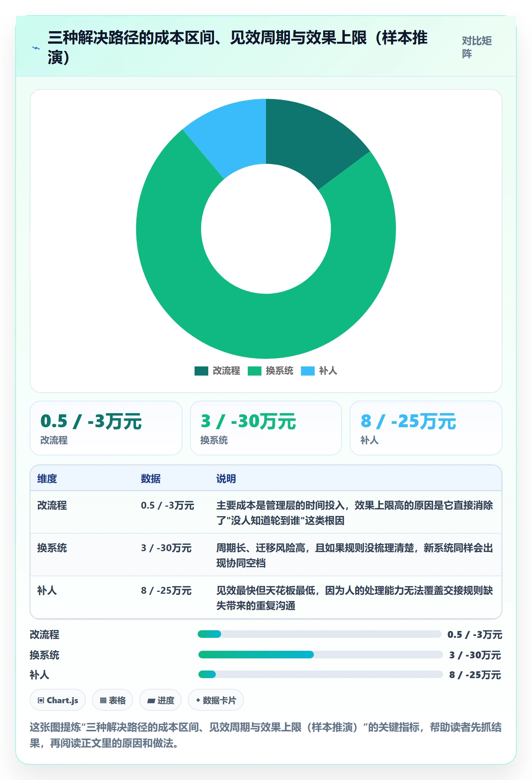
Task: Click the 改流程 cell in the table
Action: [52, 505]
